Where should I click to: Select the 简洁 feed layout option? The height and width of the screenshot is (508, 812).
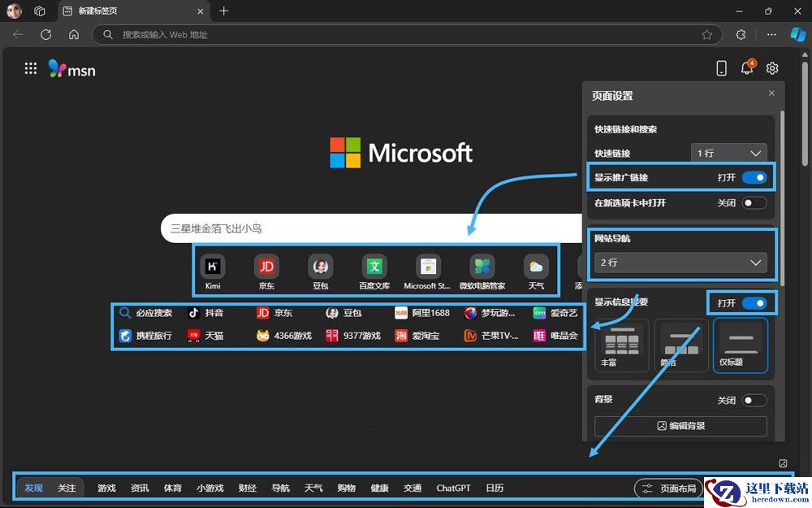pyautogui.click(x=681, y=345)
